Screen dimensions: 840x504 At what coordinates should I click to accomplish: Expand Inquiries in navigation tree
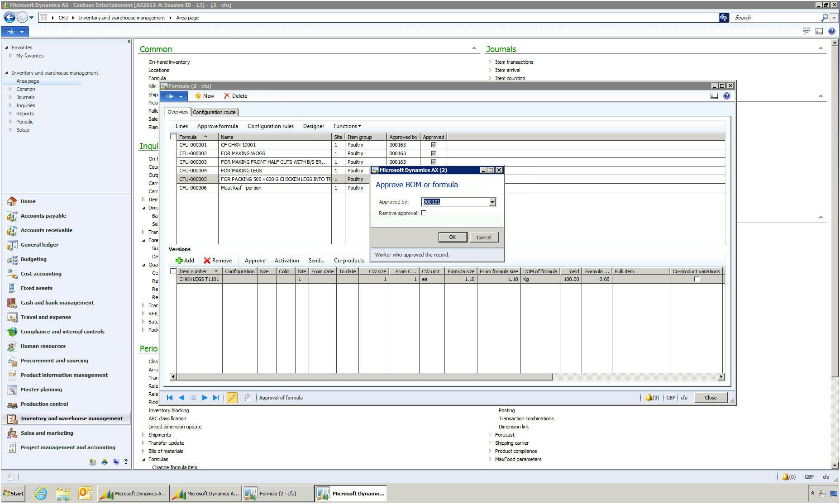coord(10,105)
